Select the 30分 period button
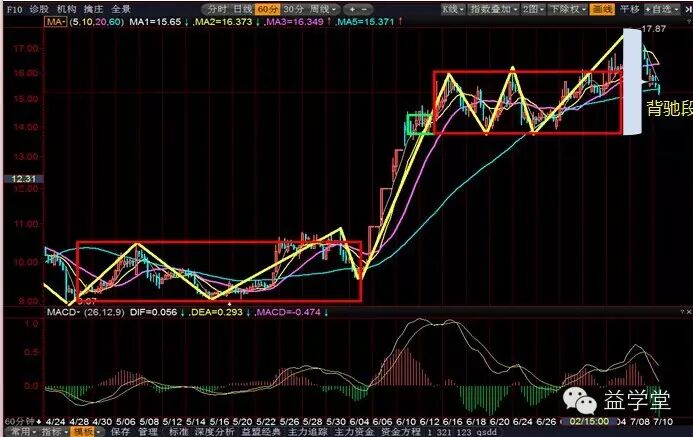The image size is (693, 437). coord(293,9)
